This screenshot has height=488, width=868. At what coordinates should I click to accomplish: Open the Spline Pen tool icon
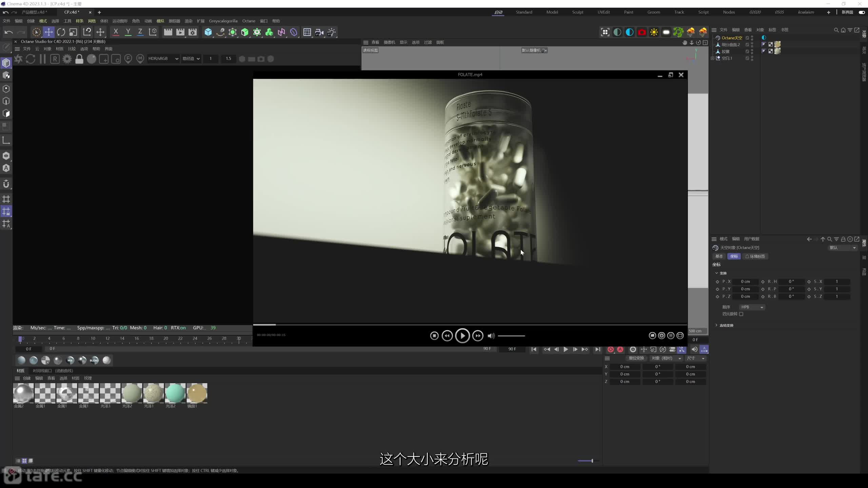220,32
